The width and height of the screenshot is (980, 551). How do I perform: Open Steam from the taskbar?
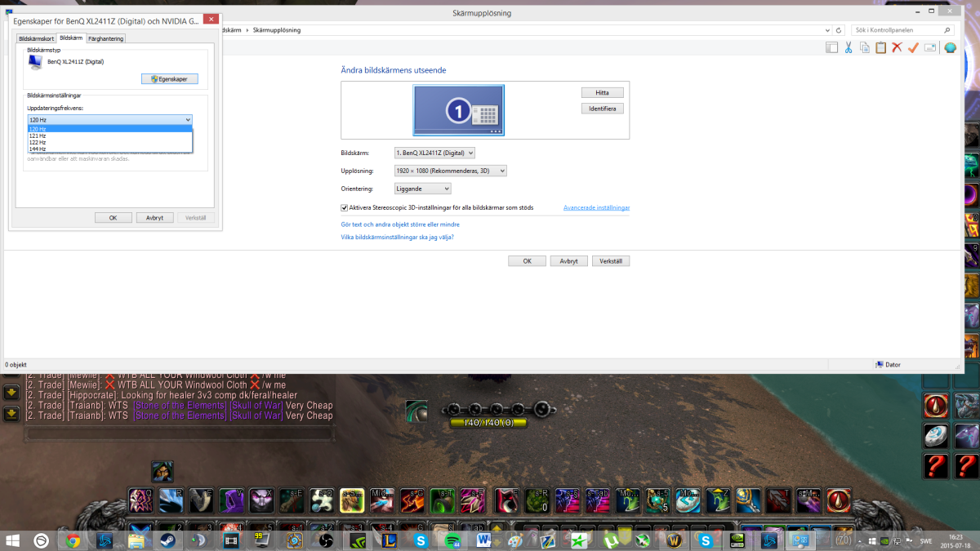click(x=167, y=540)
